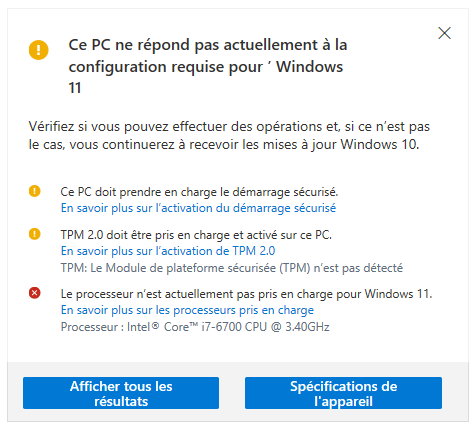475x430 pixels.
Task: Select the dialog heading text about Windows 11
Action: coord(208,66)
